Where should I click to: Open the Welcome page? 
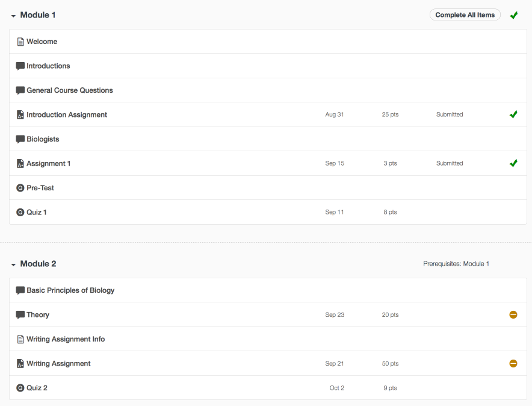pos(42,41)
